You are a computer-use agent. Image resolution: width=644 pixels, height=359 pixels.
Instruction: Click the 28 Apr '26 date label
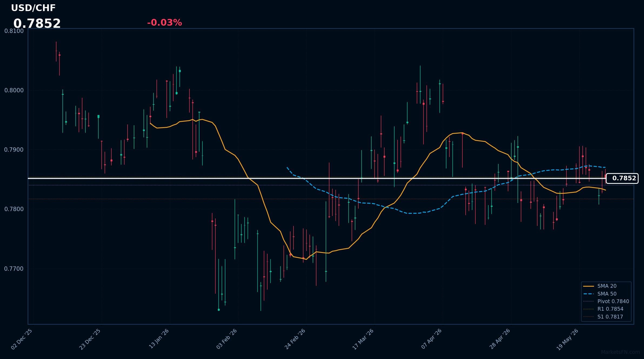point(500,339)
